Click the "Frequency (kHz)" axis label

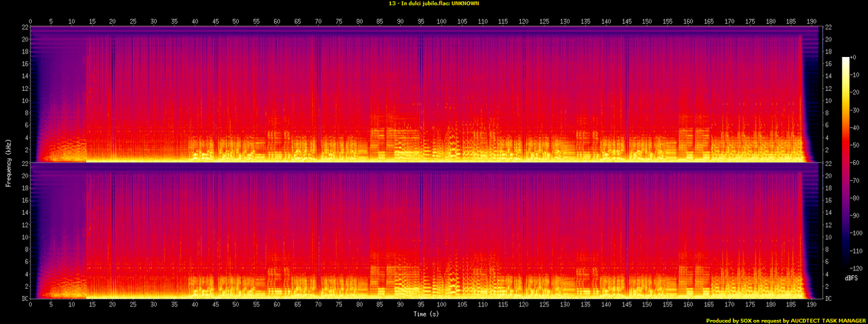pyautogui.click(x=9, y=162)
